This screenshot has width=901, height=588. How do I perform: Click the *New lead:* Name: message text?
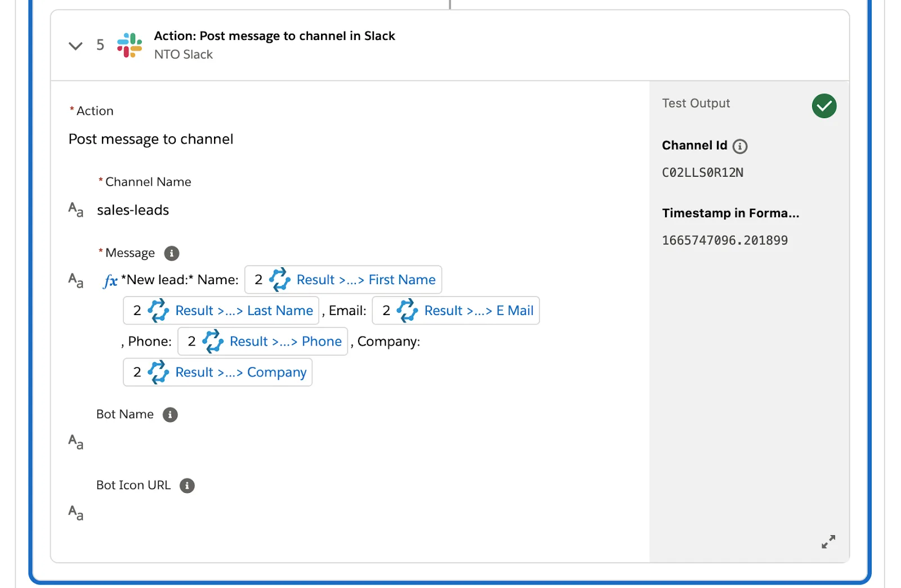pyautogui.click(x=180, y=280)
